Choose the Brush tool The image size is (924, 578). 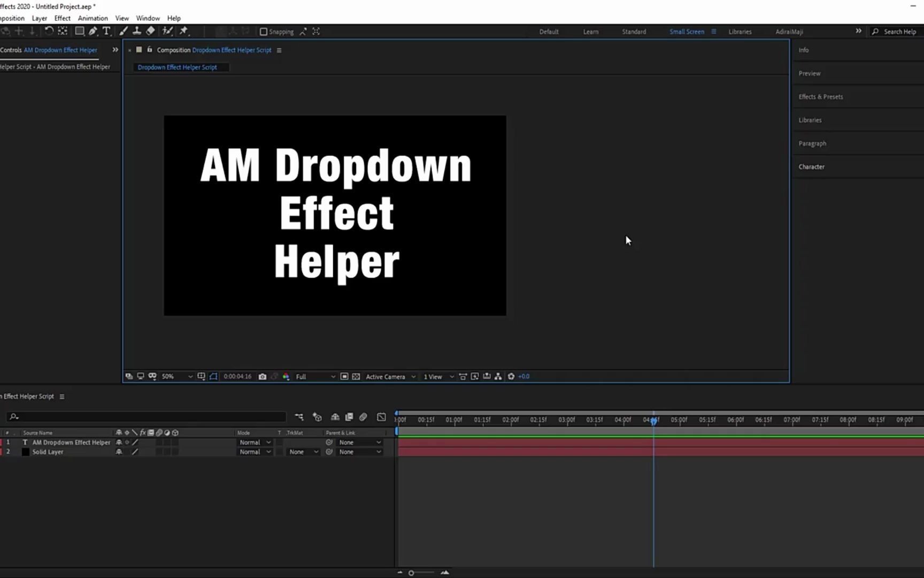pyautogui.click(x=122, y=31)
